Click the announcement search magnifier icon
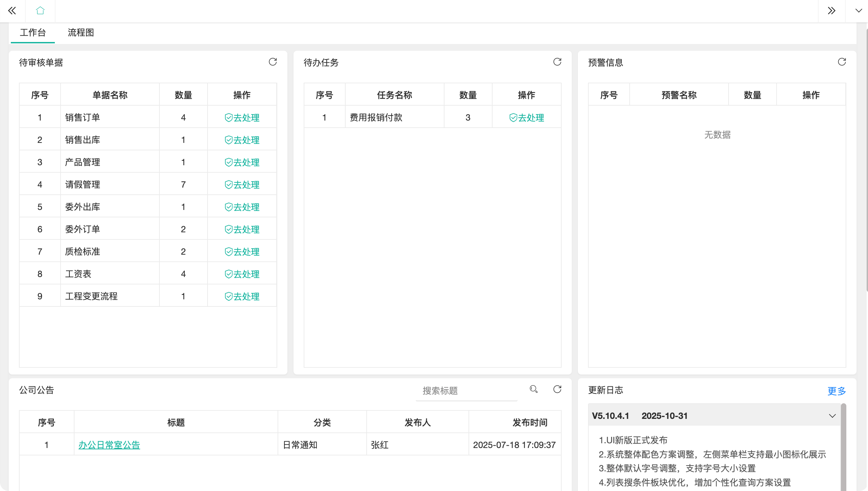 (534, 389)
